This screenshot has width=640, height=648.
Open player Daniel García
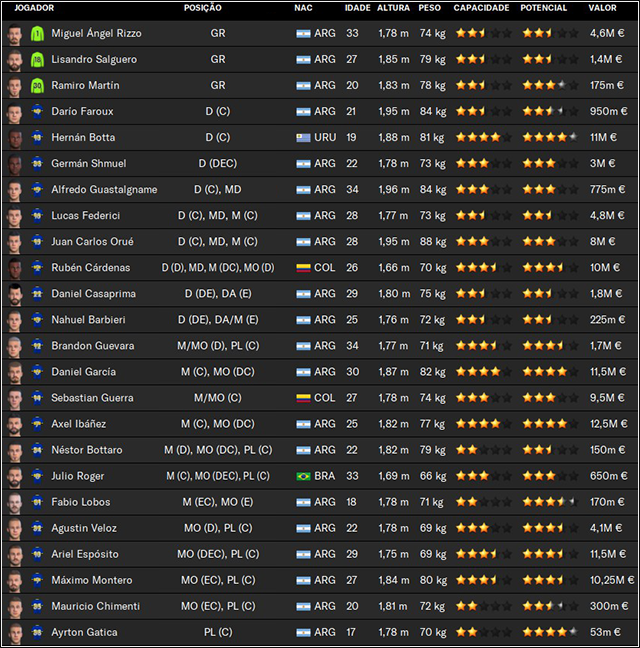coord(83,372)
